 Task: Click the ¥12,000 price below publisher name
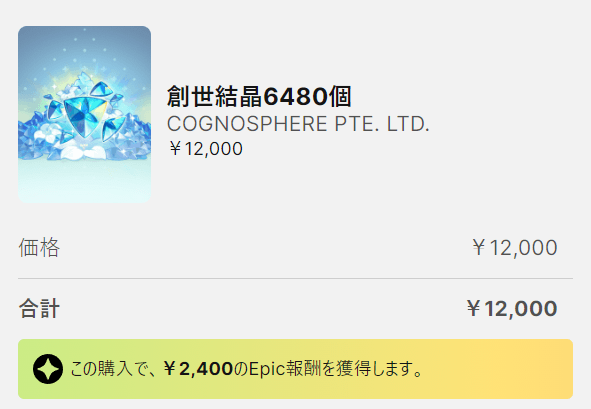[206, 149]
